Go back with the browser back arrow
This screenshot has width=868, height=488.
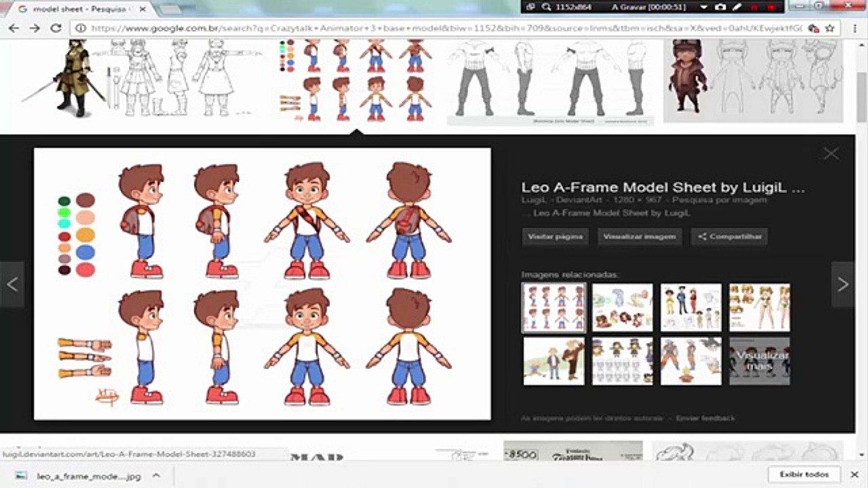click(x=14, y=28)
